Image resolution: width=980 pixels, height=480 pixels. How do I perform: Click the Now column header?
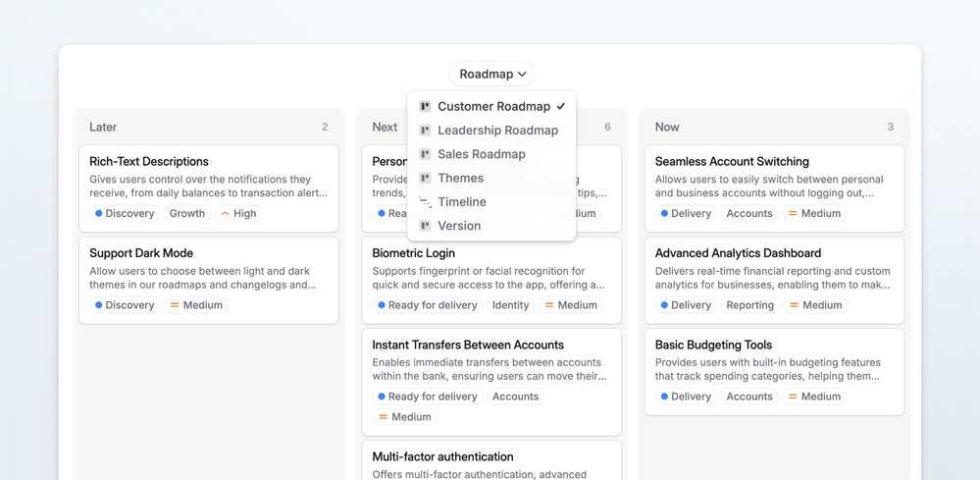(x=667, y=127)
